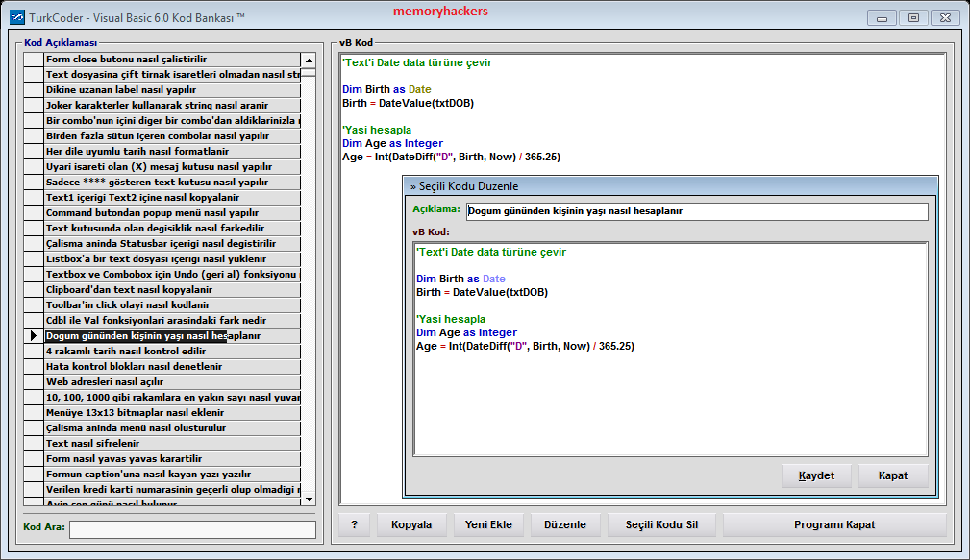Select 'Joker karakterler kullanarak string nasıl aranir'
This screenshot has height=560, width=970.
[172, 106]
